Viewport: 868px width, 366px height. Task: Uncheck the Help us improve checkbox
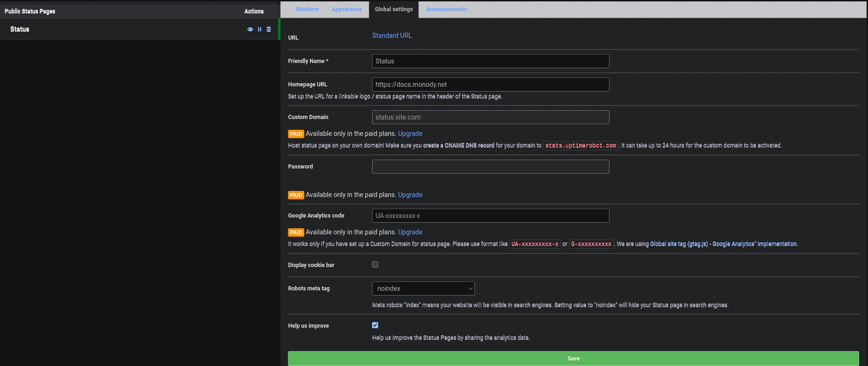pos(375,325)
